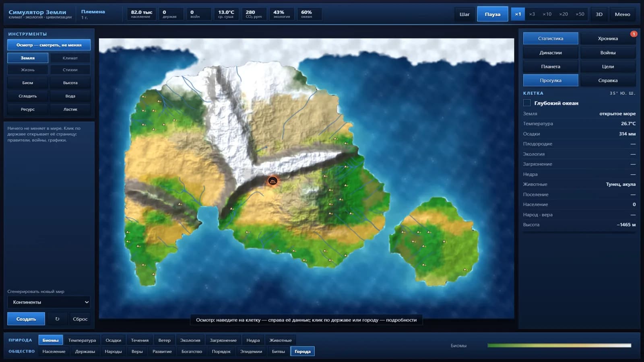
Task: Open the Планета panel
Action: pos(551,67)
